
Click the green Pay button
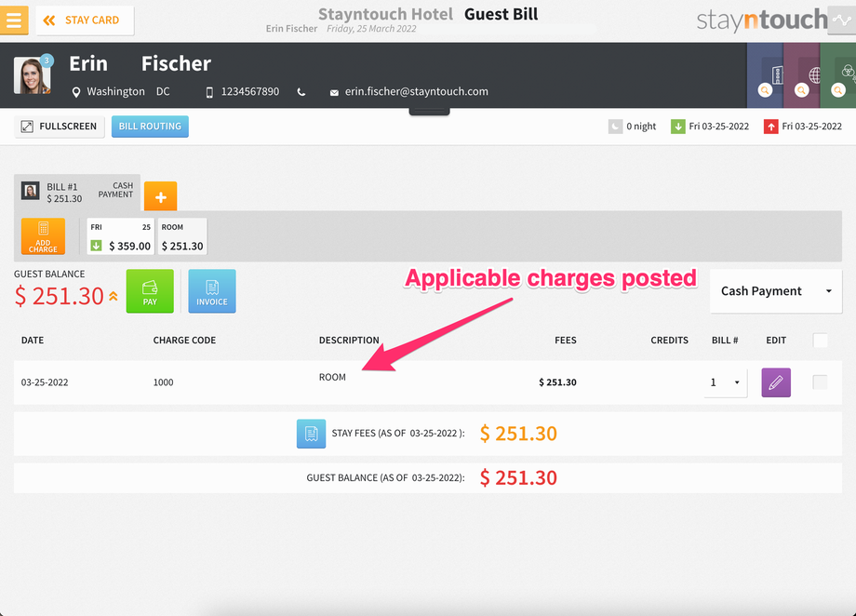pos(150,291)
